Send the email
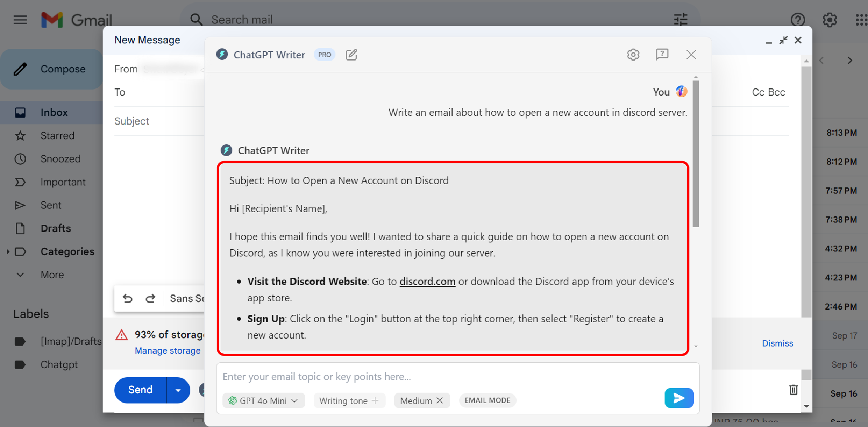 point(141,390)
